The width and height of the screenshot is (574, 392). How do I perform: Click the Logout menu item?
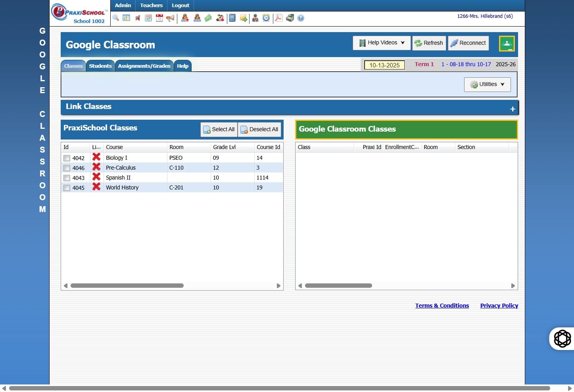tap(180, 6)
